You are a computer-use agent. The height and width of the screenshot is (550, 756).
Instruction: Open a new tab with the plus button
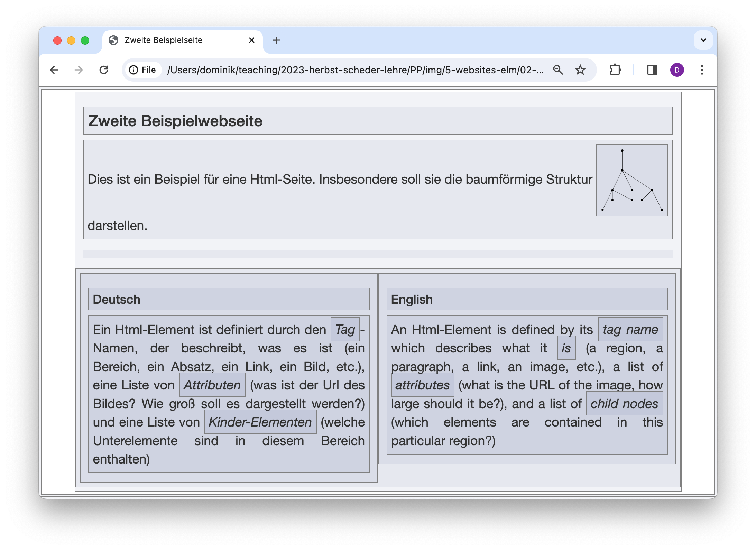(276, 40)
